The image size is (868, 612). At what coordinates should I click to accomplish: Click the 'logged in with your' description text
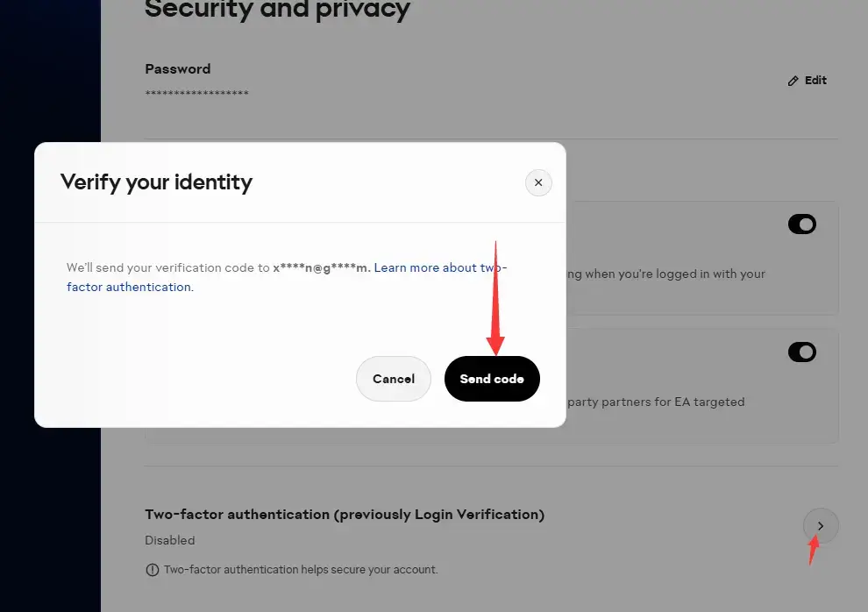click(x=675, y=274)
